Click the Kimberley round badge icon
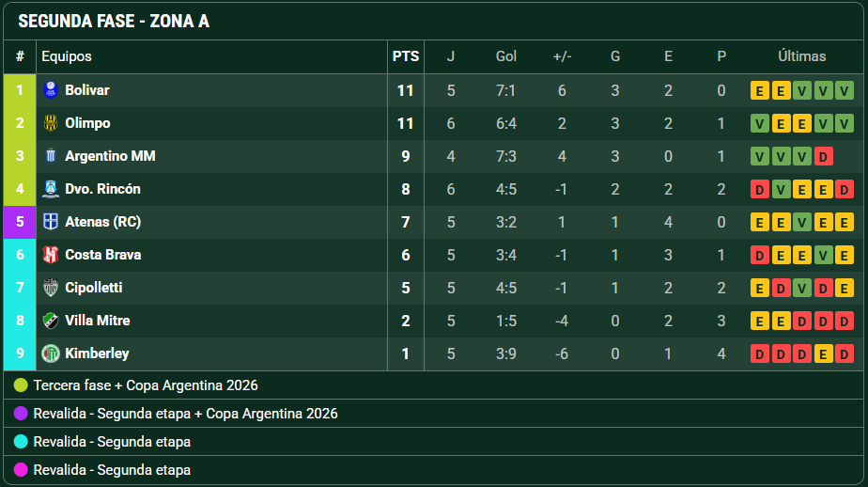Viewport: 868px width, 487px height. coord(51,353)
